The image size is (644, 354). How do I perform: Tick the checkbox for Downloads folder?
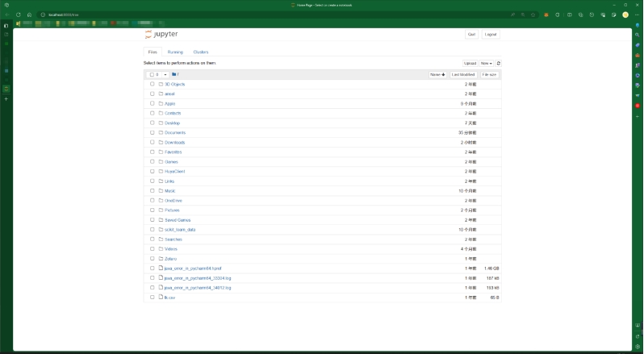(x=152, y=142)
